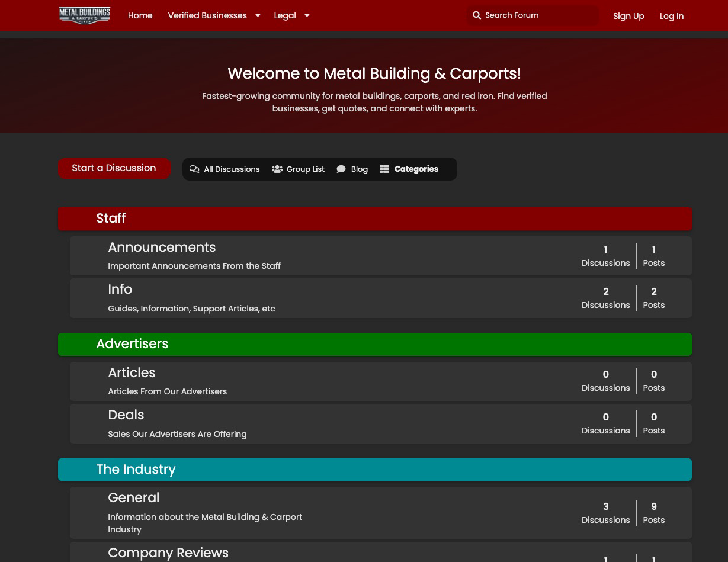Open the Advertisers category header

(x=375, y=344)
